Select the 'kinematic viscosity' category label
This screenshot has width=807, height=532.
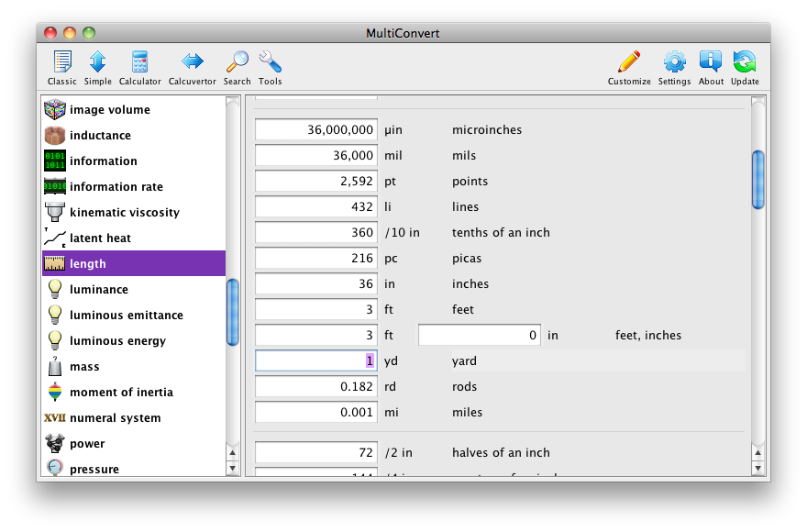tap(125, 213)
